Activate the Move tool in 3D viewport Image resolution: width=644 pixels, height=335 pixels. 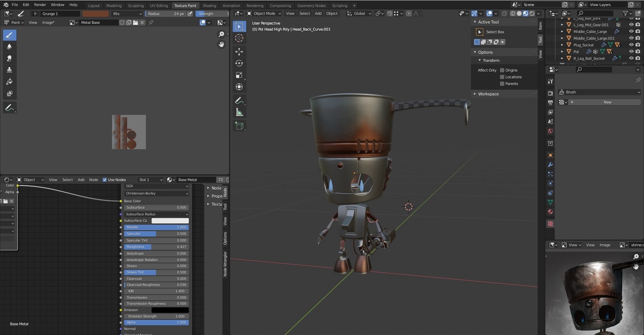[x=239, y=51]
